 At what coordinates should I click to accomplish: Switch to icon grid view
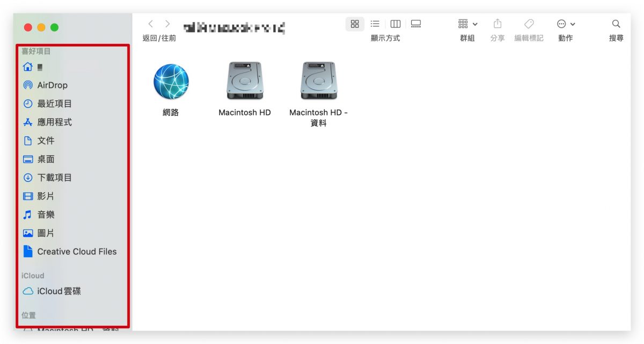click(x=355, y=24)
